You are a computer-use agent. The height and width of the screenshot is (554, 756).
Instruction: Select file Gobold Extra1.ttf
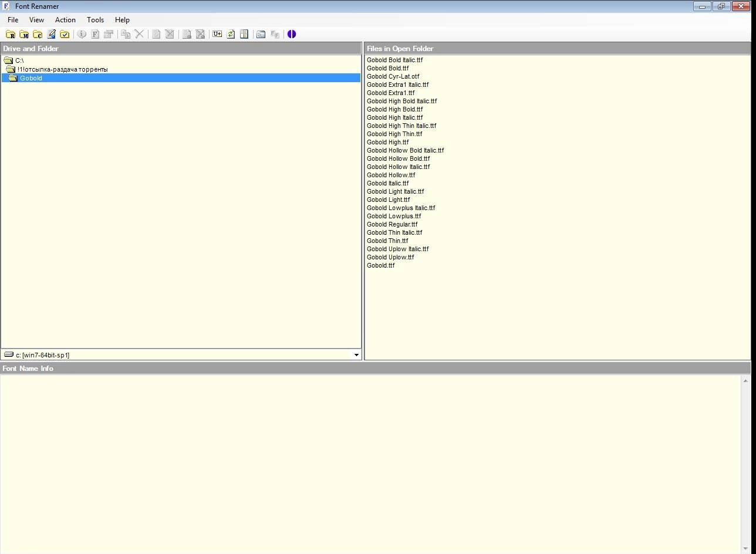coord(390,93)
